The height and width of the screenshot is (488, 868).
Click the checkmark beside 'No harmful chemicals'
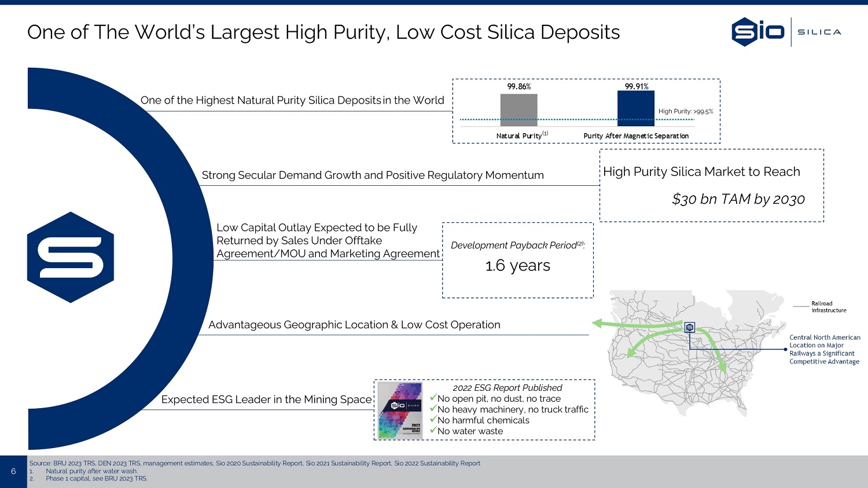coord(433,419)
